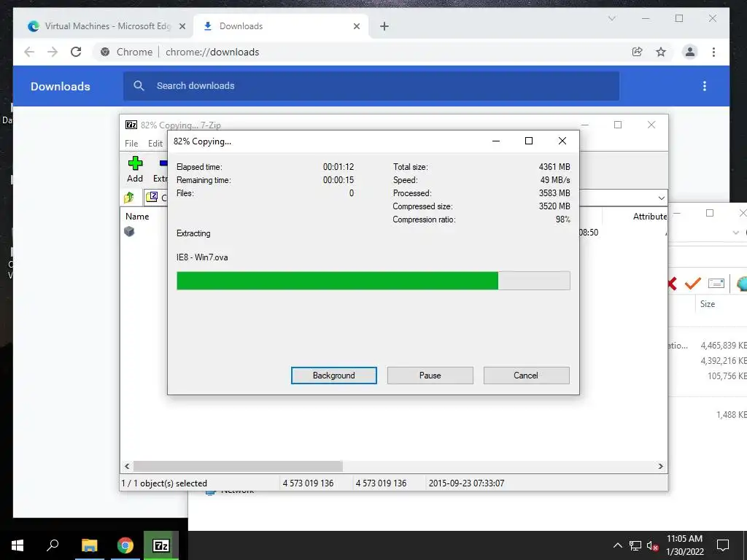Image resolution: width=747 pixels, height=560 pixels.
Task: Open the File menu in 7-Zip
Action: [131, 144]
